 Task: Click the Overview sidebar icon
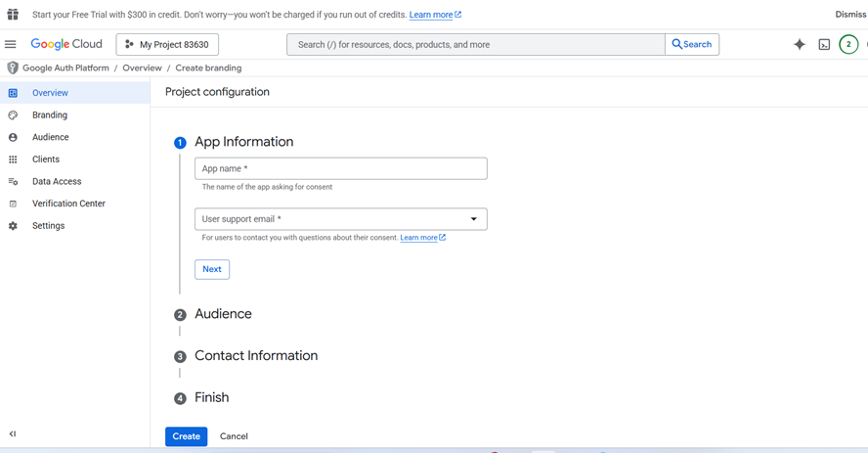tap(13, 93)
